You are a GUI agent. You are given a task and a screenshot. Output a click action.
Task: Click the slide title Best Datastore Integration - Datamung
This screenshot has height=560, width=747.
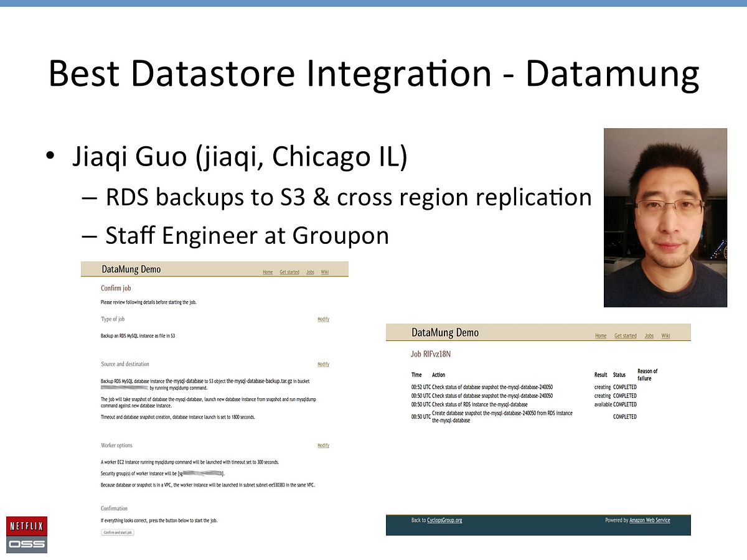pos(374,73)
